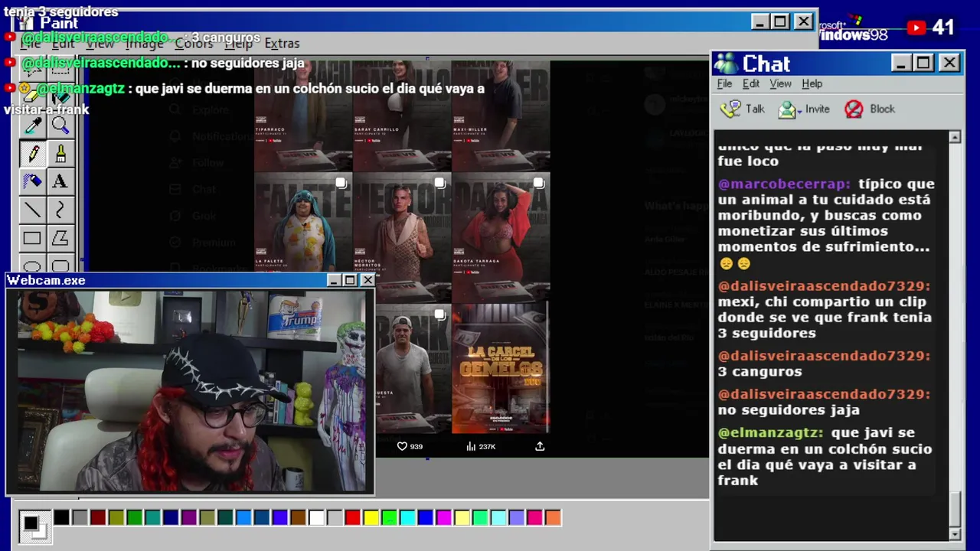The image size is (980, 551).
Task: Open Help menu in Chat window
Action: tap(812, 84)
